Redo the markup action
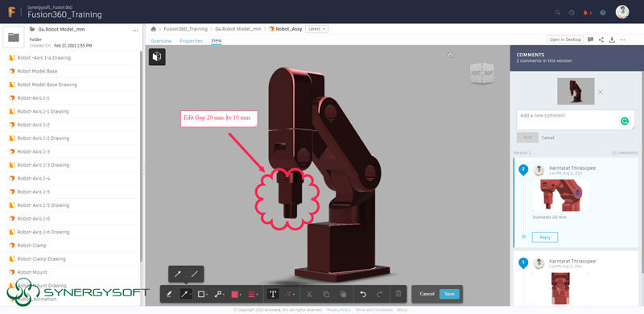644x314 pixels. (379, 294)
